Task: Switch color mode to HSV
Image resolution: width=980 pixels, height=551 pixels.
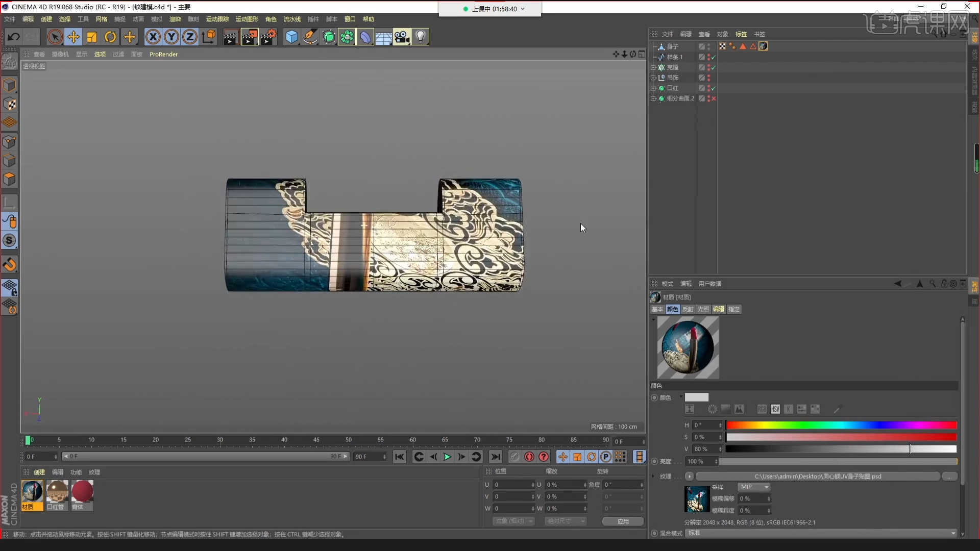Action: pos(775,409)
